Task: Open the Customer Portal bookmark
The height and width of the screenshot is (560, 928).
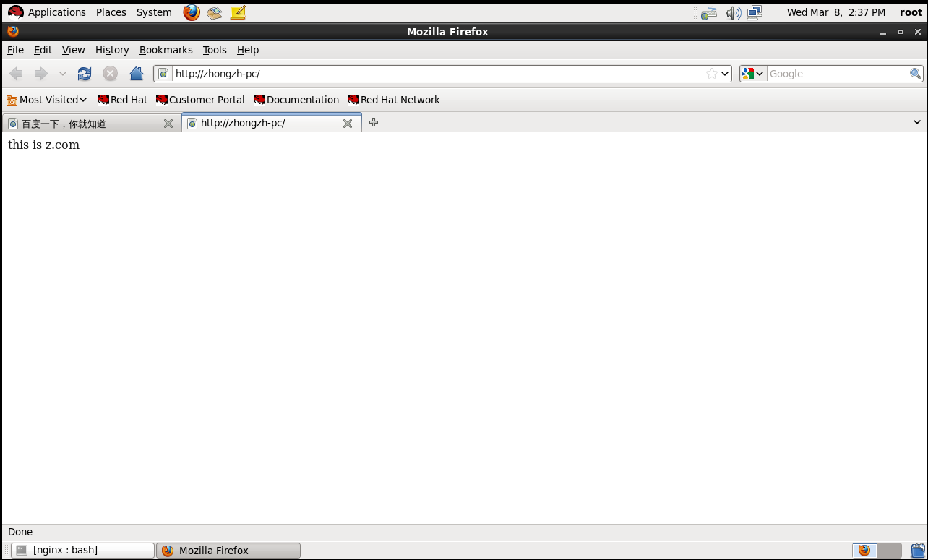Action: click(200, 100)
